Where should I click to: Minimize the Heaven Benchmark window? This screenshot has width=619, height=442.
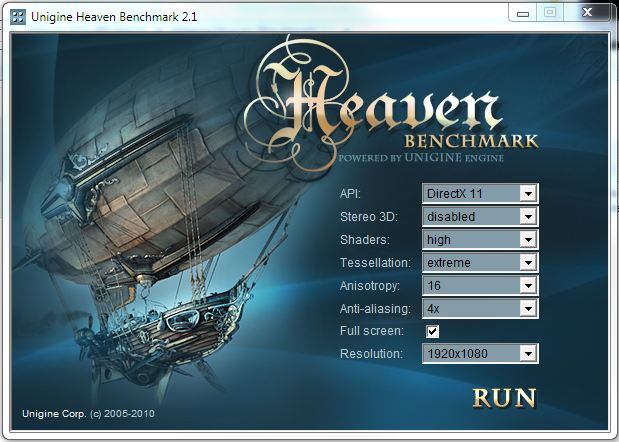[x=523, y=13]
